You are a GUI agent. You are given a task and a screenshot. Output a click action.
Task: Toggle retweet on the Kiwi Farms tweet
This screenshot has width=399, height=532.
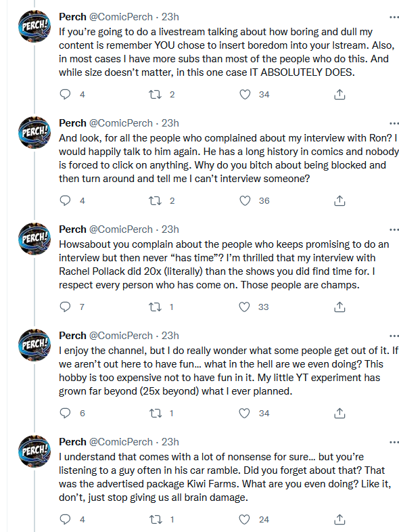point(156,519)
